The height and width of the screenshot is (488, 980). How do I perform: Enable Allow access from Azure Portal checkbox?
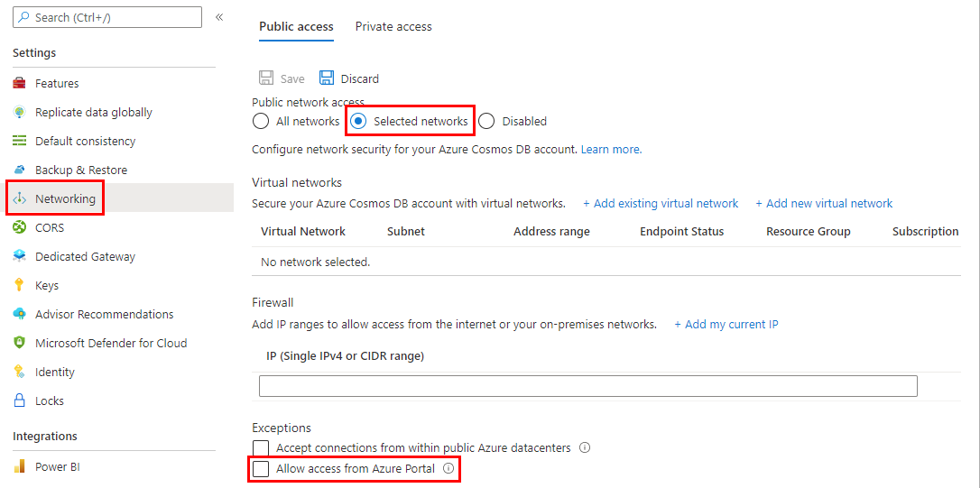(261, 469)
